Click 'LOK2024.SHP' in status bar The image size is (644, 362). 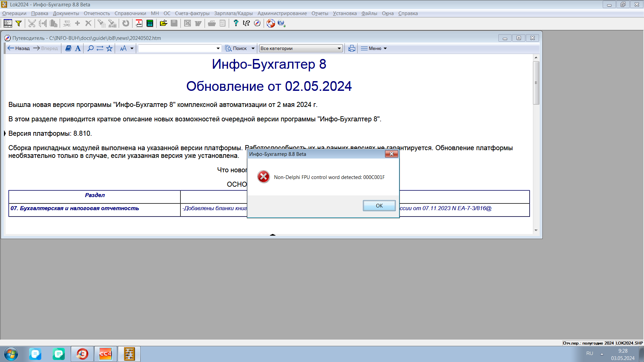[629, 343]
